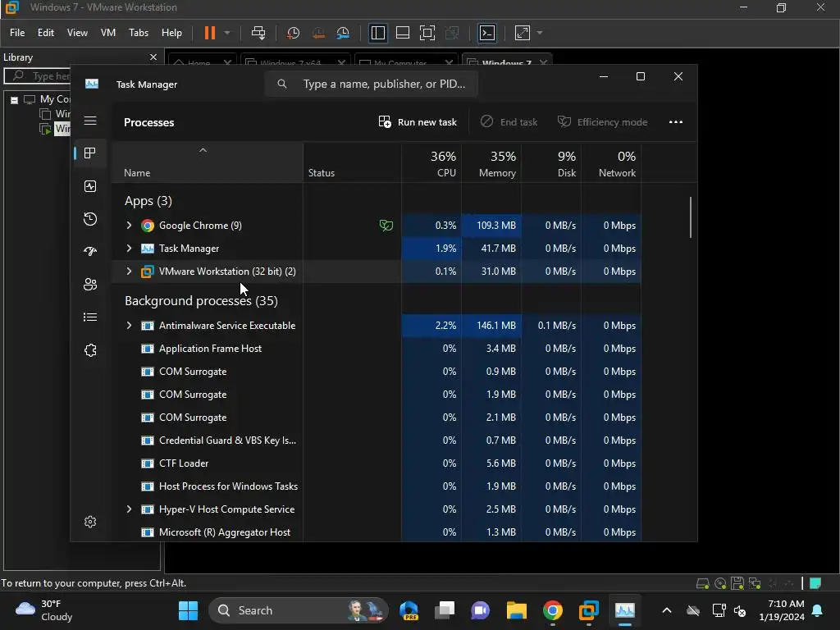Toggle the VMware console view
This screenshot has height=630, width=840.
tap(487, 33)
